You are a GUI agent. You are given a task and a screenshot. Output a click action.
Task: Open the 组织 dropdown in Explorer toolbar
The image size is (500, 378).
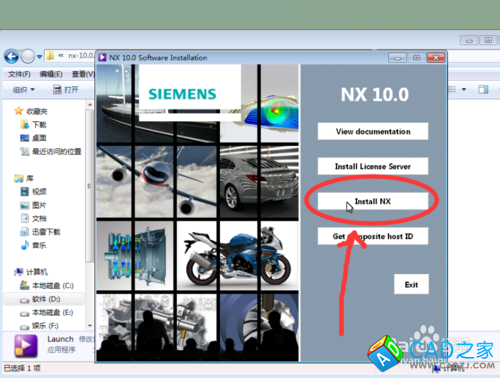pyautogui.click(x=24, y=89)
